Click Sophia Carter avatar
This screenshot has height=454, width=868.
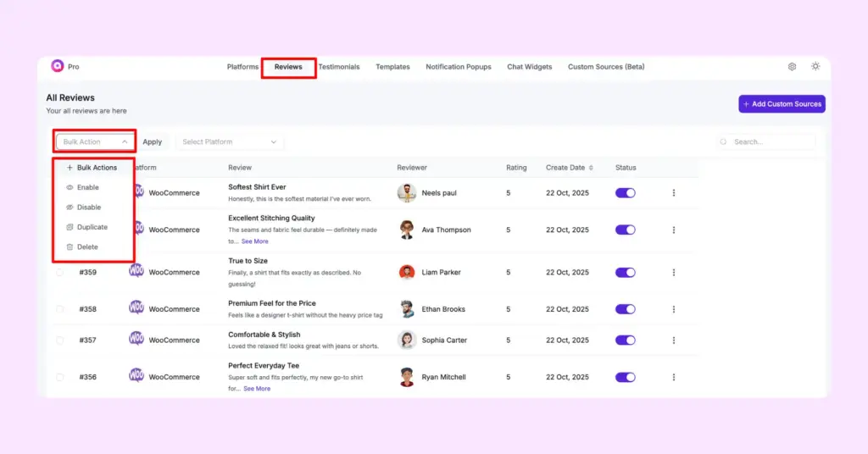pyautogui.click(x=407, y=340)
